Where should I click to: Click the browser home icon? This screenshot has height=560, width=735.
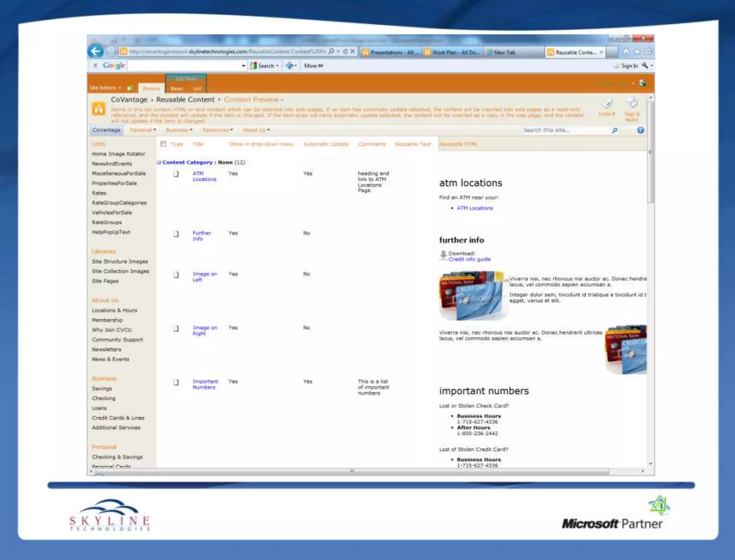tap(626, 52)
